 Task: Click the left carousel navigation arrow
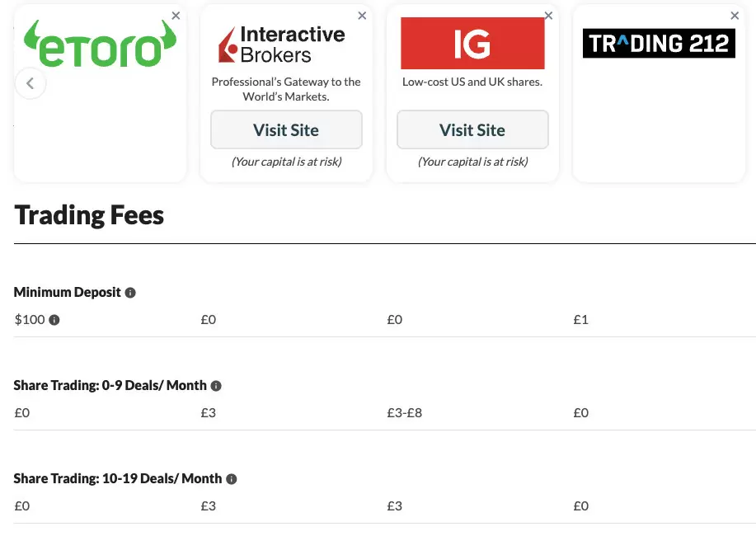(x=31, y=83)
